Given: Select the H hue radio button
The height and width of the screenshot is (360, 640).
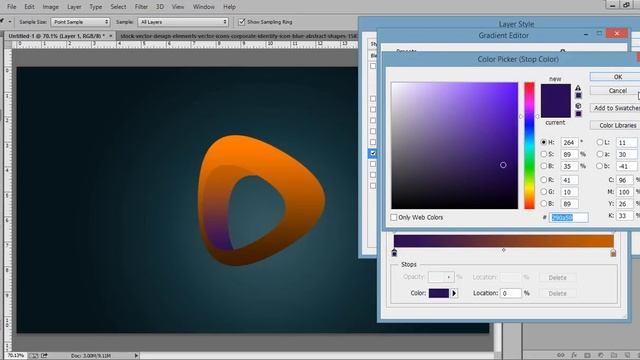Looking at the screenshot, I should (543, 142).
